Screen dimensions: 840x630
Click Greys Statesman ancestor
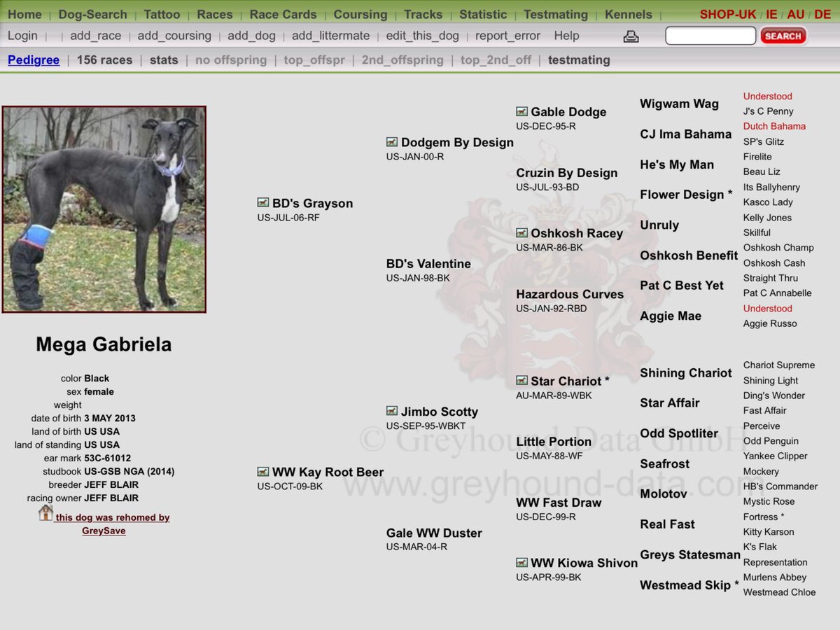(x=690, y=555)
